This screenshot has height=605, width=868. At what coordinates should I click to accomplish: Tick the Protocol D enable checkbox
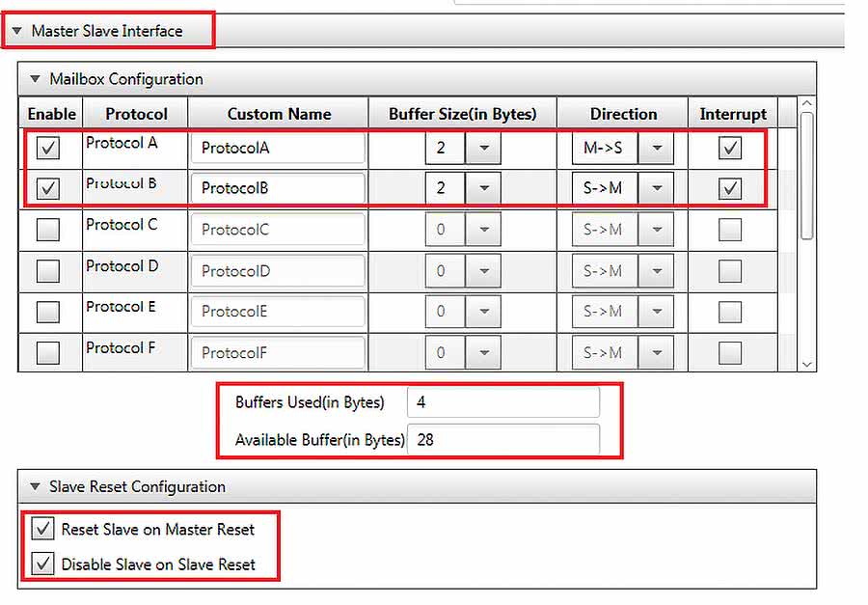(x=47, y=271)
